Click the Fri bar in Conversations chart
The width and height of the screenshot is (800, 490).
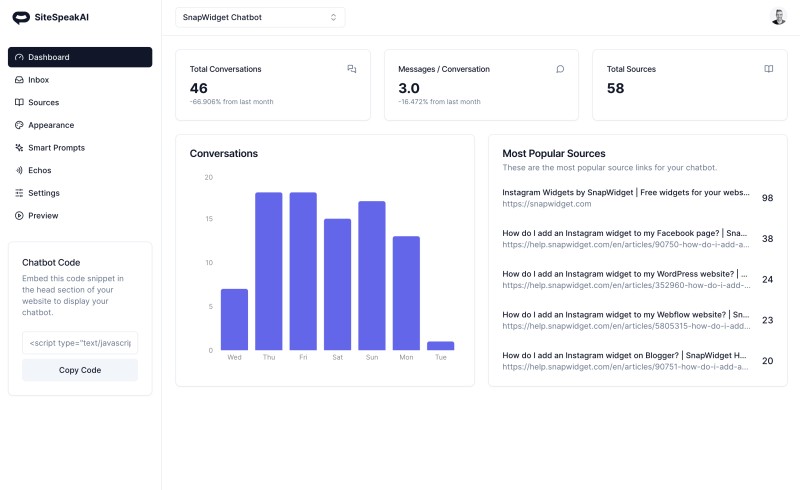303,271
